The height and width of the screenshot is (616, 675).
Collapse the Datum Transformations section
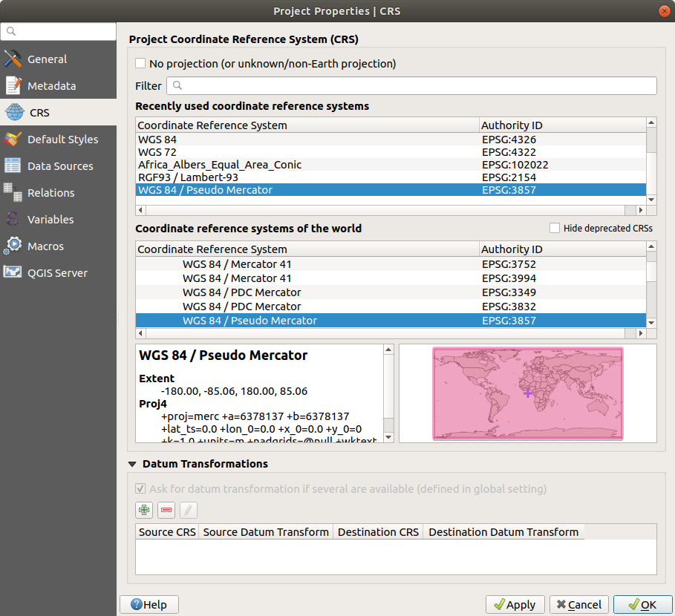132,464
